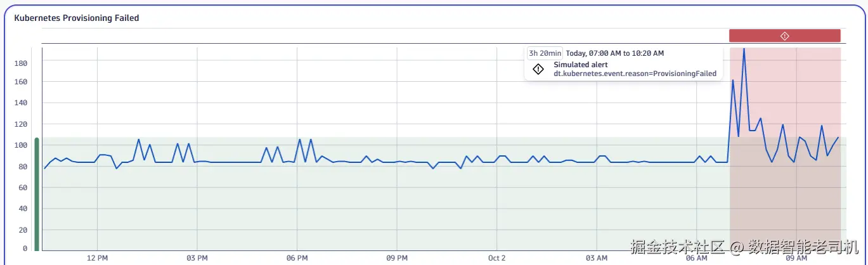Click the highest spike of the blue line
Viewport: 868px width, 265px height.
pos(744,49)
